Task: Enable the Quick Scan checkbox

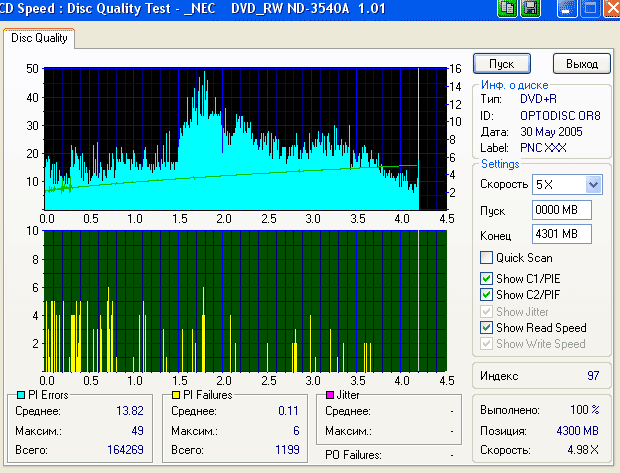Action: (487, 258)
